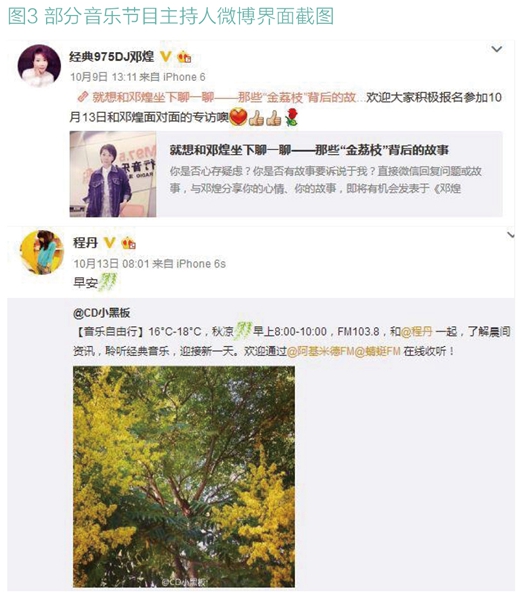523x600 pixels.
Task: Expand the options chevron on 程丹's post
Action: coord(510,235)
